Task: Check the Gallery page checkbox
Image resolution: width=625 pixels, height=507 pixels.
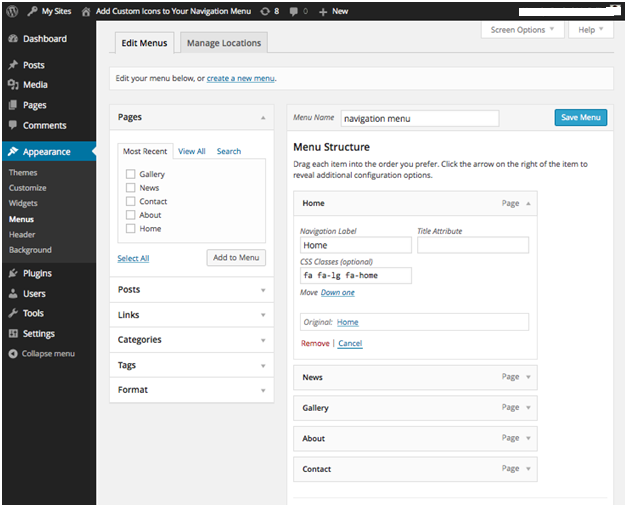Action: click(x=130, y=174)
